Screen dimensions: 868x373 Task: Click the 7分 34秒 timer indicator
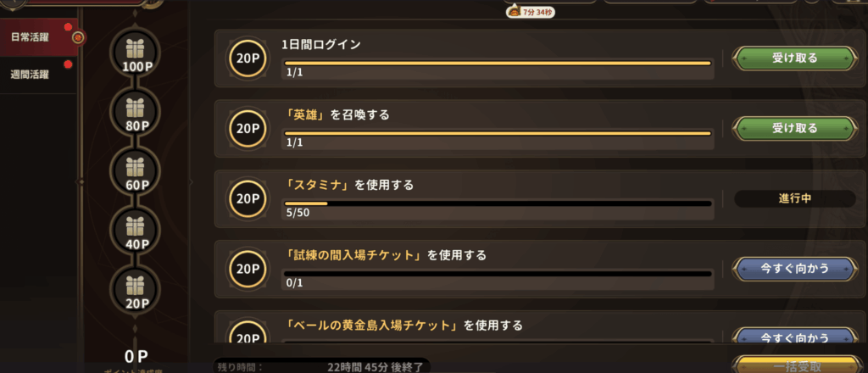tap(538, 12)
